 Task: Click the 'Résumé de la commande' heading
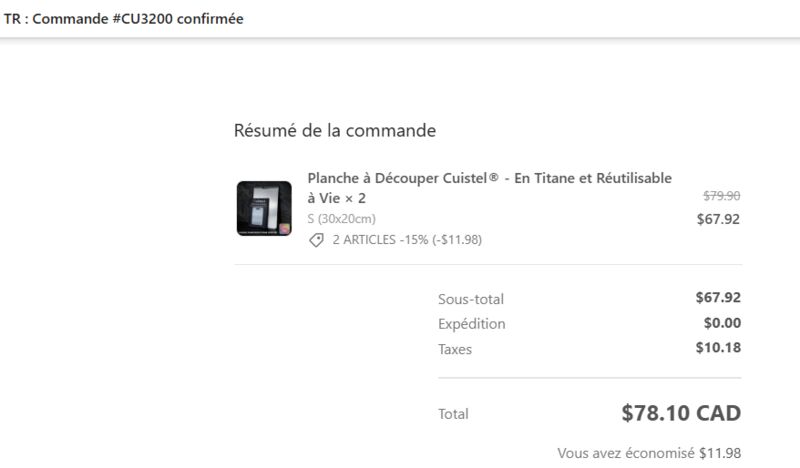pyautogui.click(x=335, y=131)
